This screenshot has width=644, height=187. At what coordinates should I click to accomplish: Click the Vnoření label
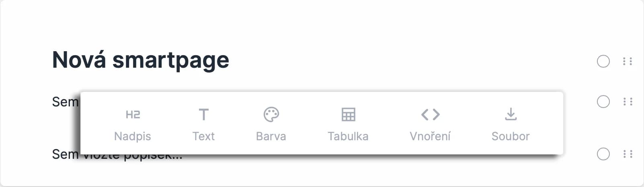click(430, 136)
